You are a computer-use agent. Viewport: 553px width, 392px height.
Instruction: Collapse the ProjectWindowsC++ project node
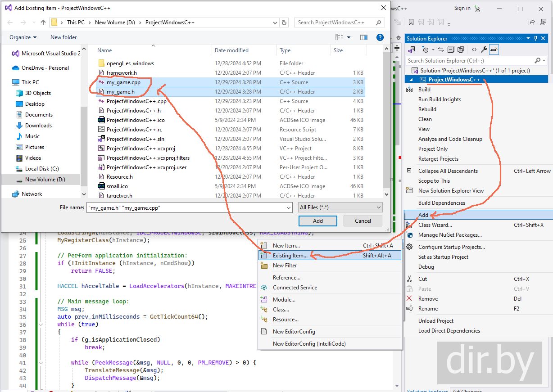(411, 80)
